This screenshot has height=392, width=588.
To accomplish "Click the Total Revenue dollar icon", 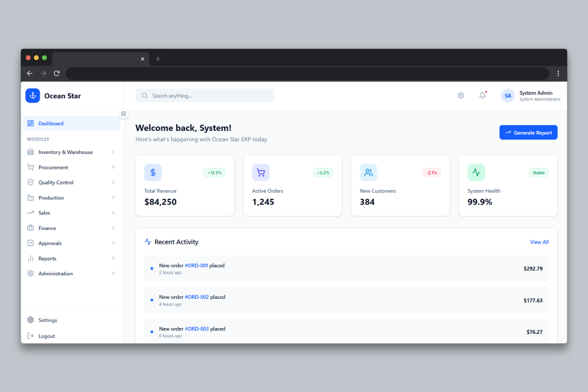I will [x=153, y=172].
